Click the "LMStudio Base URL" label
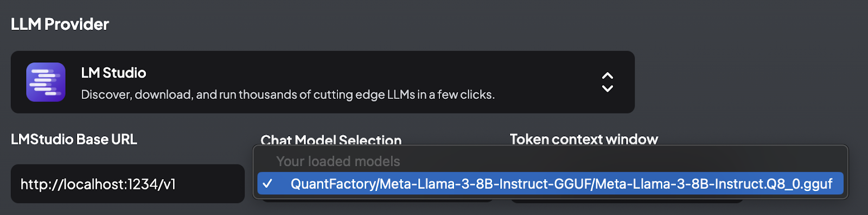Viewport: 868px width, 215px height. click(x=74, y=139)
